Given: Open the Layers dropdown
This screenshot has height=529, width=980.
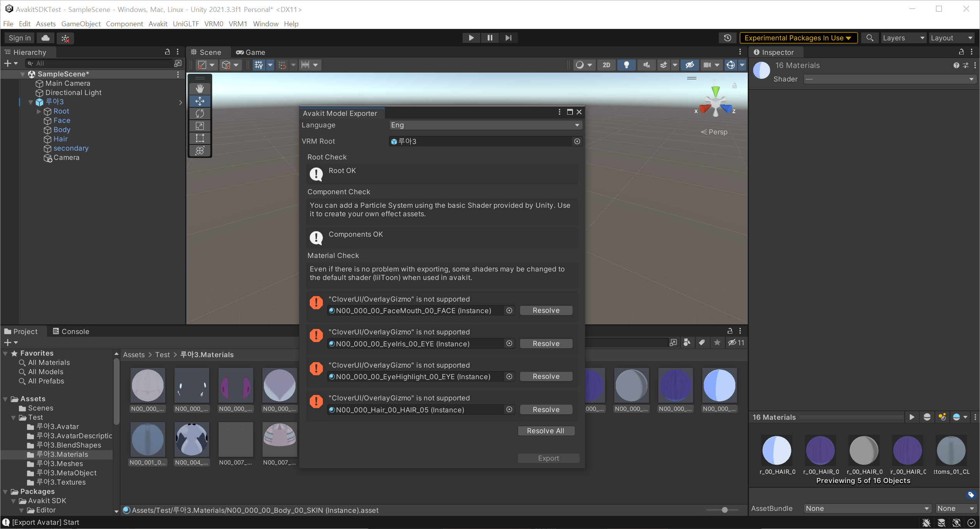Looking at the screenshot, I should (x=904, y=38).
